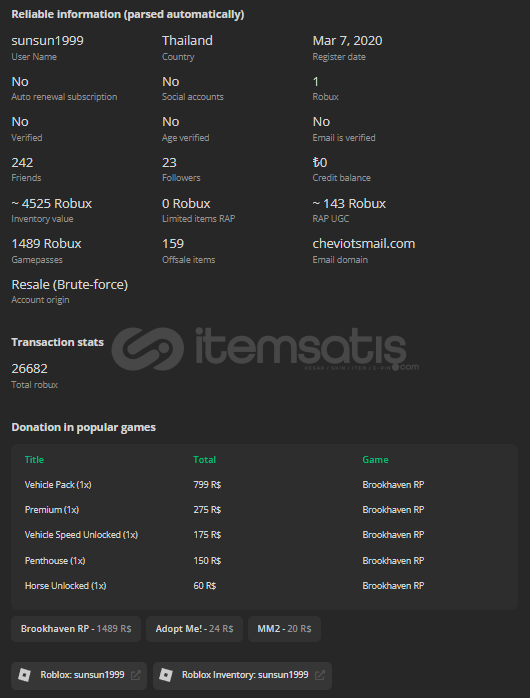Click the external link icon on the Roblox profile button
Viewport: 530px width, 698px height.
(x=136, y=675)
